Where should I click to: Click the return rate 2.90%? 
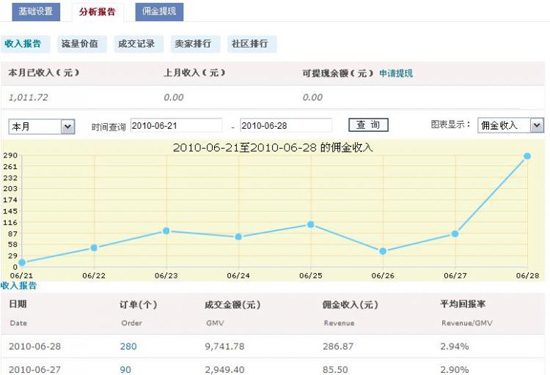455,370
